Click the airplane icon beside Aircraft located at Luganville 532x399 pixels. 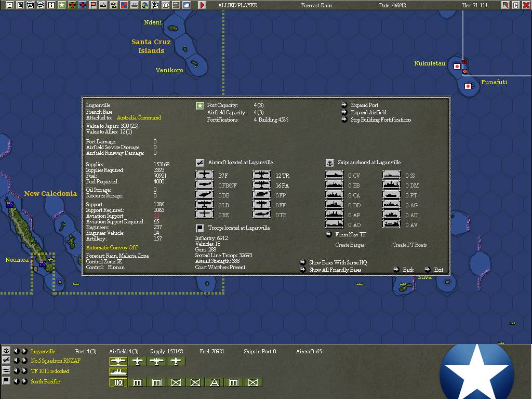tap(200, 163)
